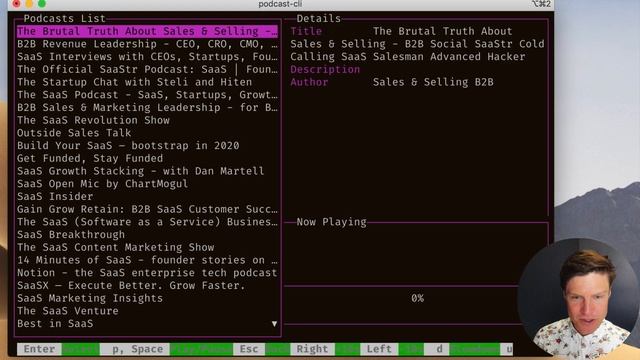Click the "Author" label in Details panel
Screen dimensions: 640x360
tap(309, 82)
